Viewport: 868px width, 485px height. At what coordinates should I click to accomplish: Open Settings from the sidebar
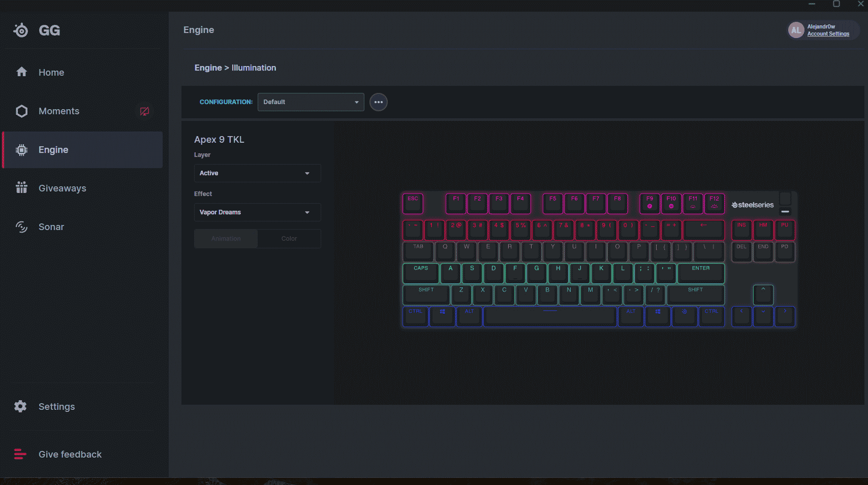coord(81,407)
